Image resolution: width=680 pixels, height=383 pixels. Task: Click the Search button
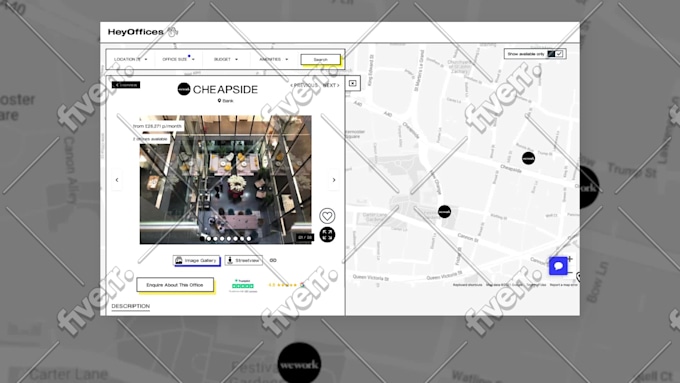click(320, 59)
